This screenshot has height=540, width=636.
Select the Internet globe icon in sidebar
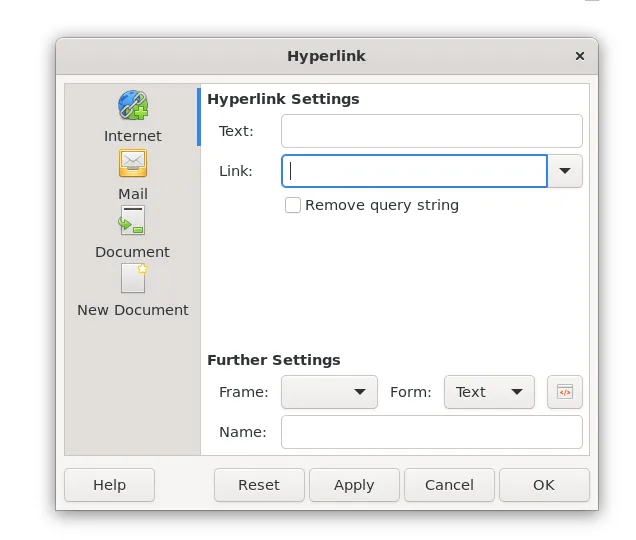(x=132, y=106)
